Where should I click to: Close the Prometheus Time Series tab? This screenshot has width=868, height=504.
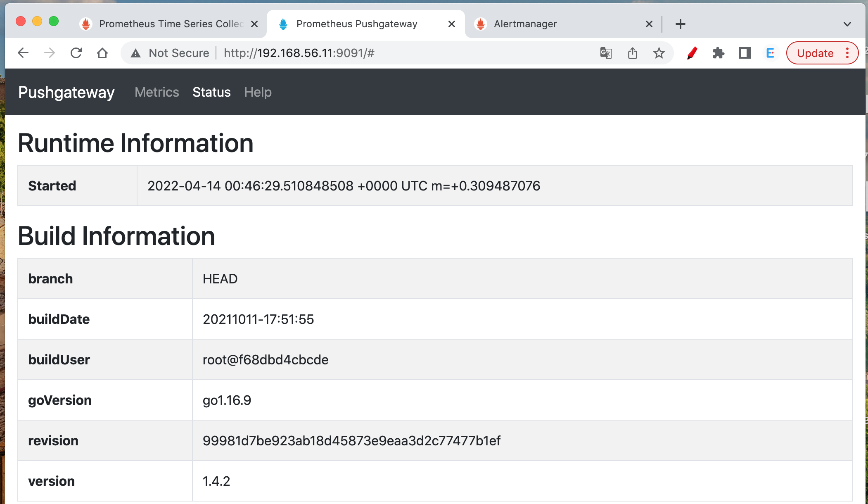254,24
